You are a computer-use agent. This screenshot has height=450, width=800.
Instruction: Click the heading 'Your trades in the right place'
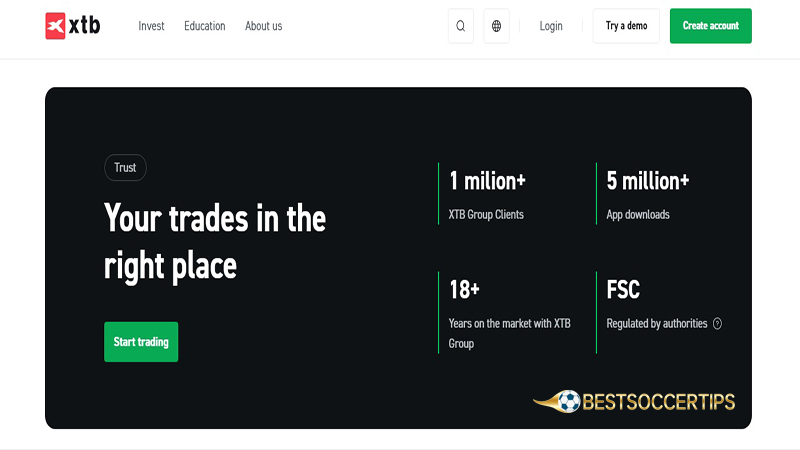(215, 242)
